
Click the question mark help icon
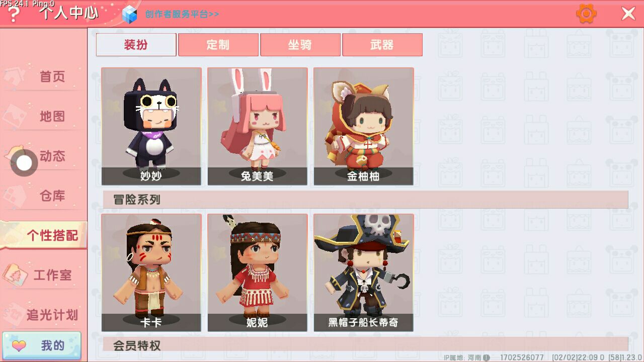pyautogui.click(x=14, y=15)
